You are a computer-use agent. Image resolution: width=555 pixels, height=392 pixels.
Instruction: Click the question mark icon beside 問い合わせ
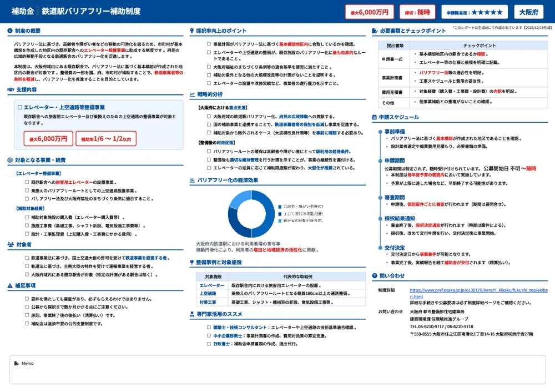point(374,275)
